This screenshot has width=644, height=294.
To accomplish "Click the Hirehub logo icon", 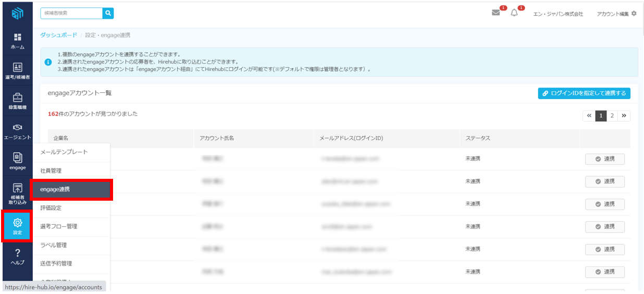I will click(x=17, y=14).
